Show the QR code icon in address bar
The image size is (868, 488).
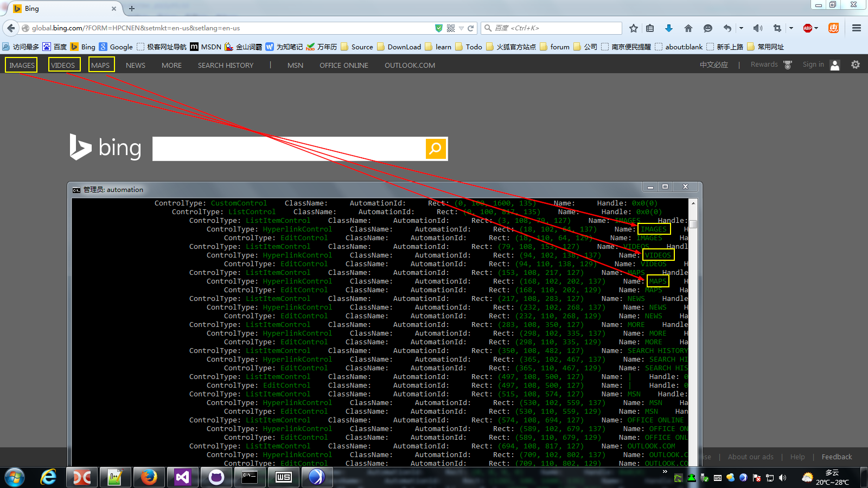click(x=451, y=28)
